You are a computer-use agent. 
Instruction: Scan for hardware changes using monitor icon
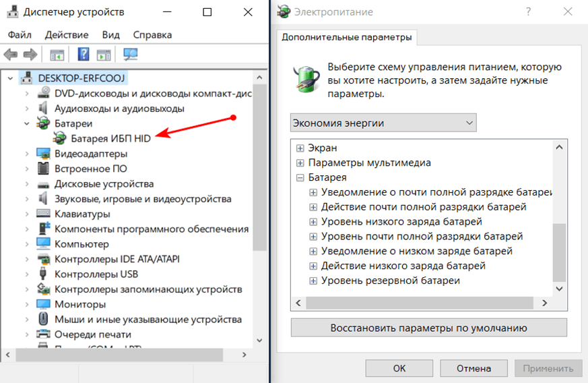(131, 55)
